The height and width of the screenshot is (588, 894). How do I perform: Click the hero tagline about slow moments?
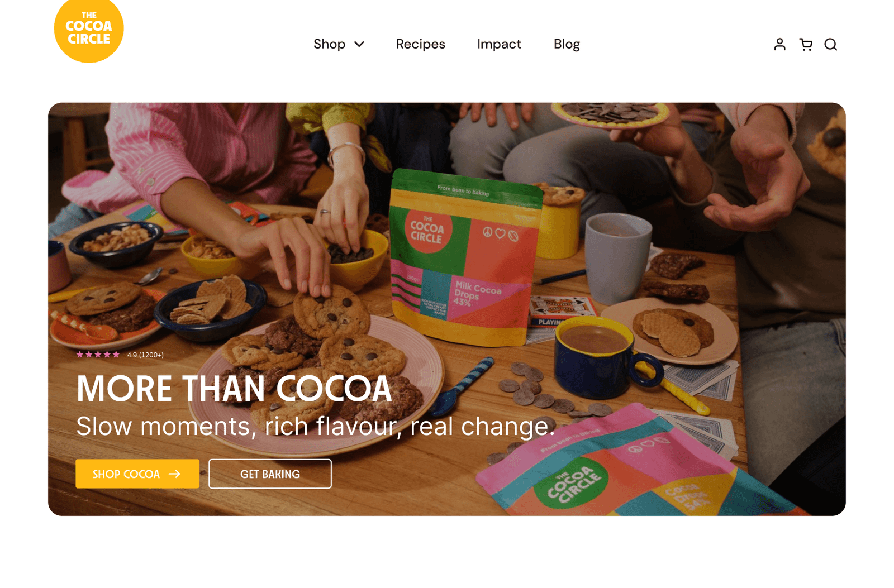[316, 426]
